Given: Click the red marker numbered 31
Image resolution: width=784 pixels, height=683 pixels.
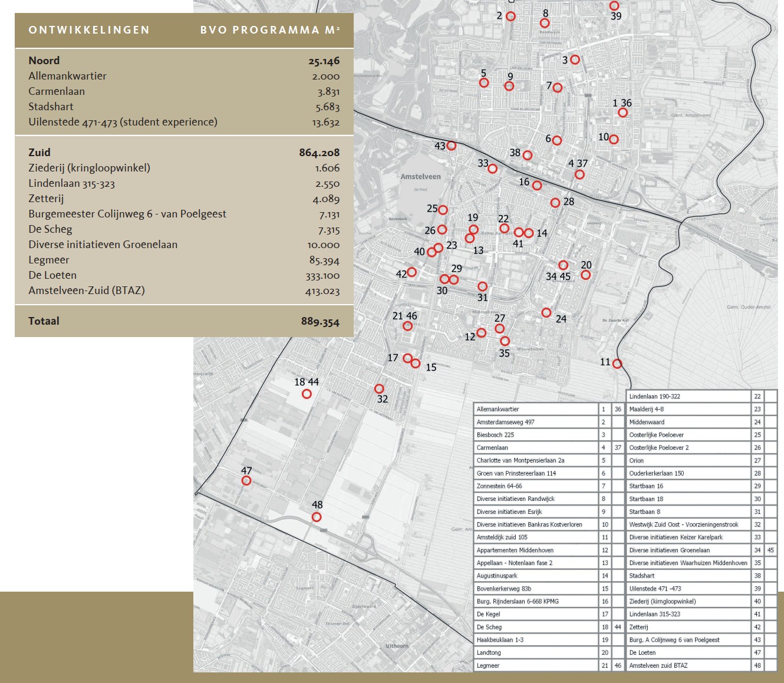Looking at the screenshot, I should (x=482, y=286).
